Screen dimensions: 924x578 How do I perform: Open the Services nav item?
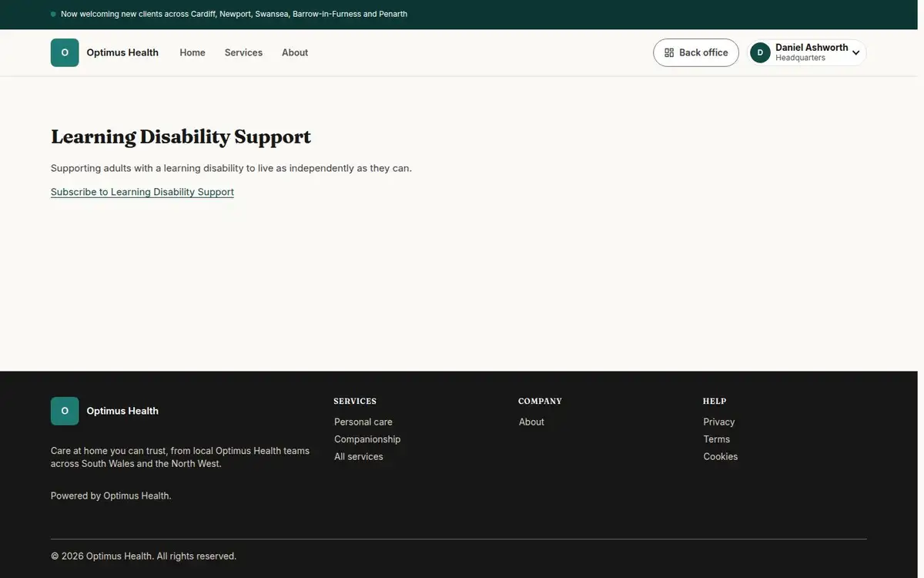coord(243,52)
